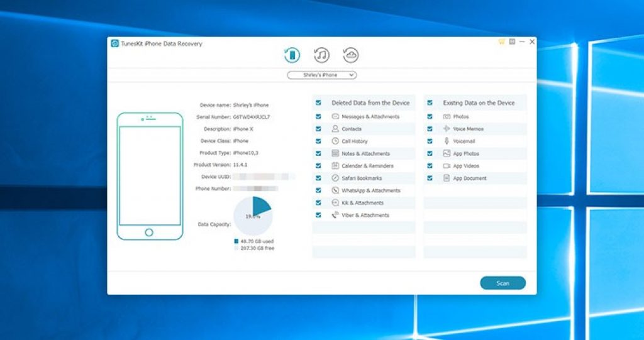Click the Product Version value 11.4.1

click(240, 165)
